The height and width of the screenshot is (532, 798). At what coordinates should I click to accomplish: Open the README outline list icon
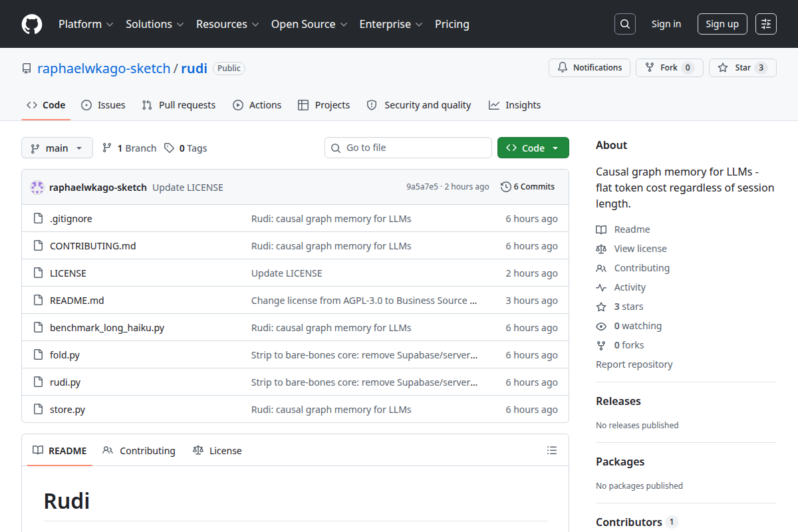(552, 450)
